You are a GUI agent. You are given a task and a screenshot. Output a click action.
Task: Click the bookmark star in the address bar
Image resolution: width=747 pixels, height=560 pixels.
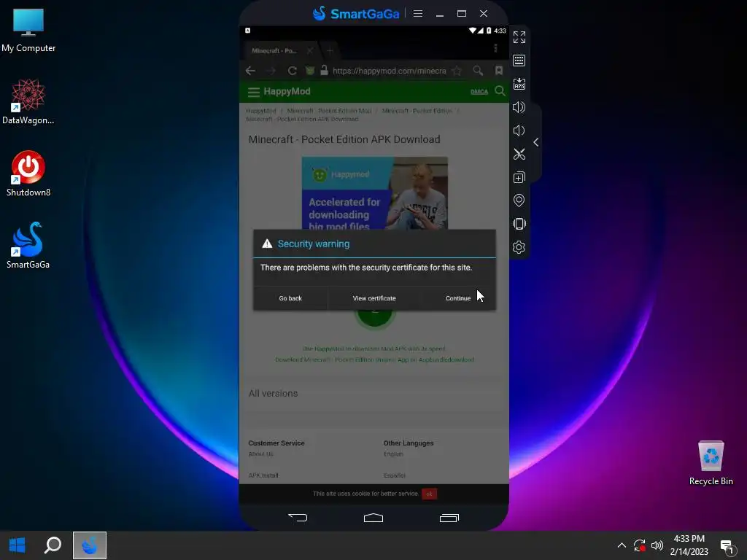pos(457,71)
